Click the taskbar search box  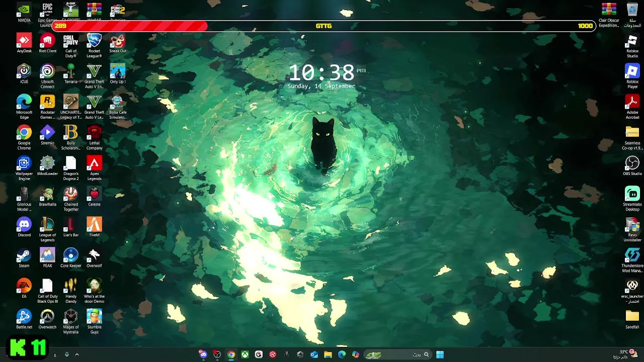[397, 354]
